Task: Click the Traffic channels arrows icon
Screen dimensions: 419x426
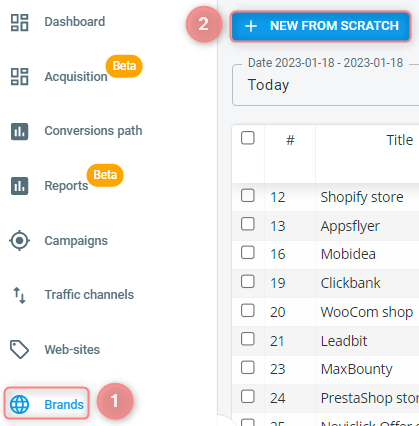Action: click(19, 295)
